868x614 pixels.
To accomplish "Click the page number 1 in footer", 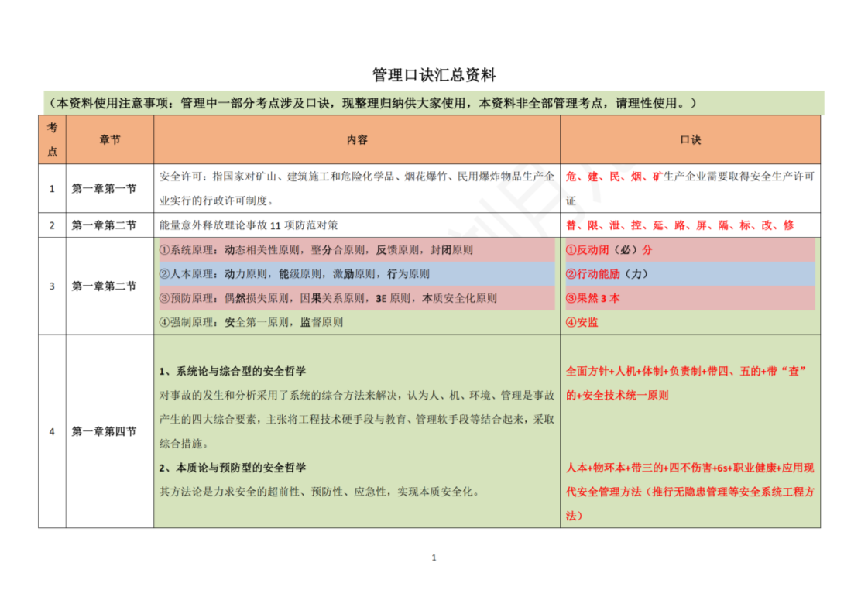I will 434,557.
